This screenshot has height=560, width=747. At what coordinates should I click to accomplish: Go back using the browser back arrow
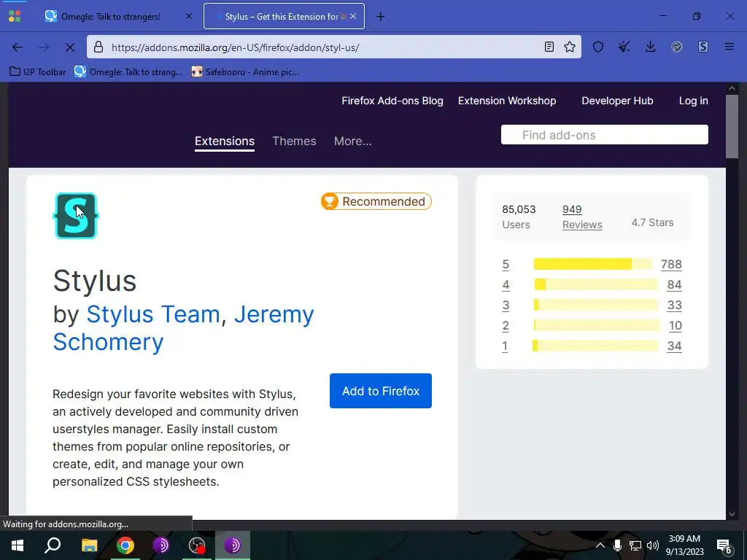click(x=18, y=47)
